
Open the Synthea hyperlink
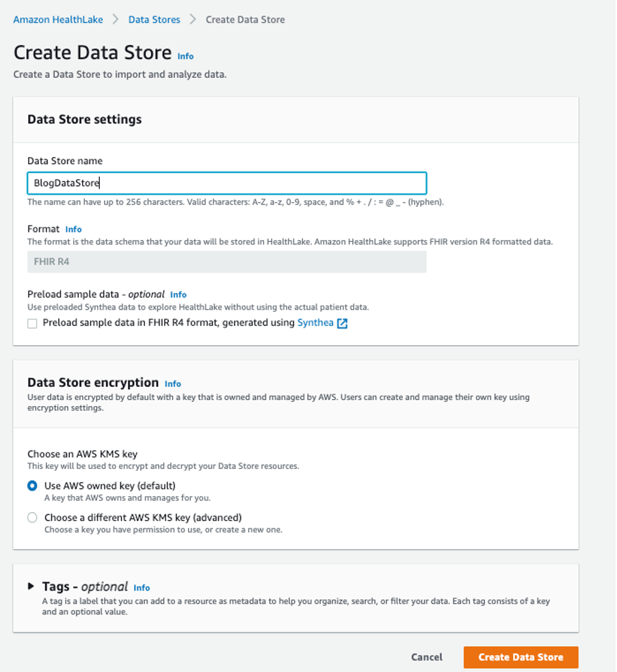click(315, 323)
